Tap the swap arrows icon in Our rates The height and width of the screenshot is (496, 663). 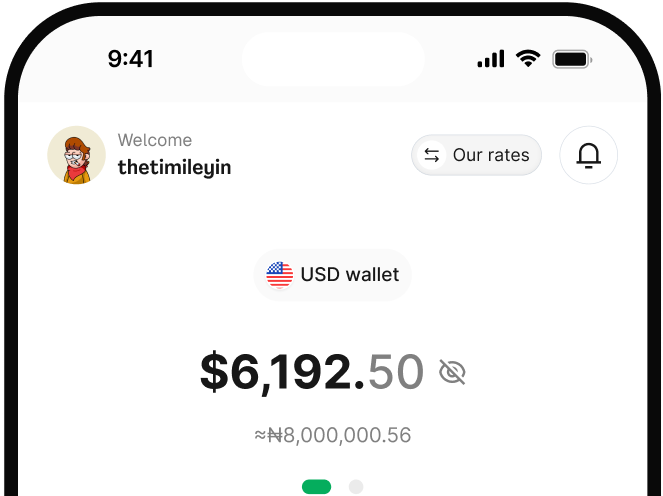(432, 155)
